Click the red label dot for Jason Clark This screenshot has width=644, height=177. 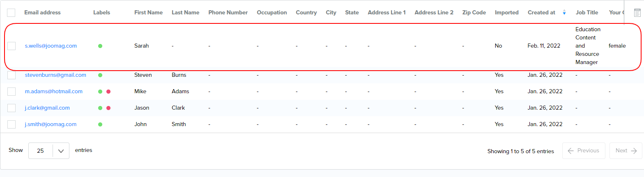click(108, 108)
